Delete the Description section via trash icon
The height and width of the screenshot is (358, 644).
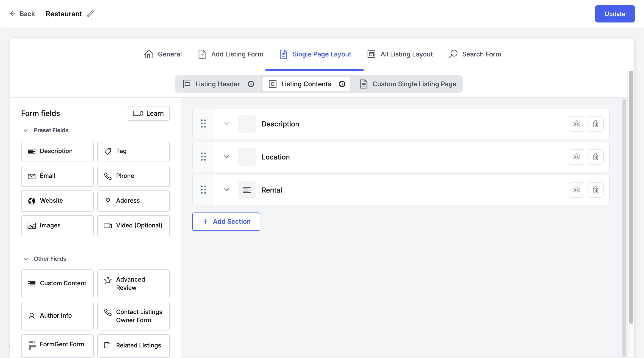596,124
